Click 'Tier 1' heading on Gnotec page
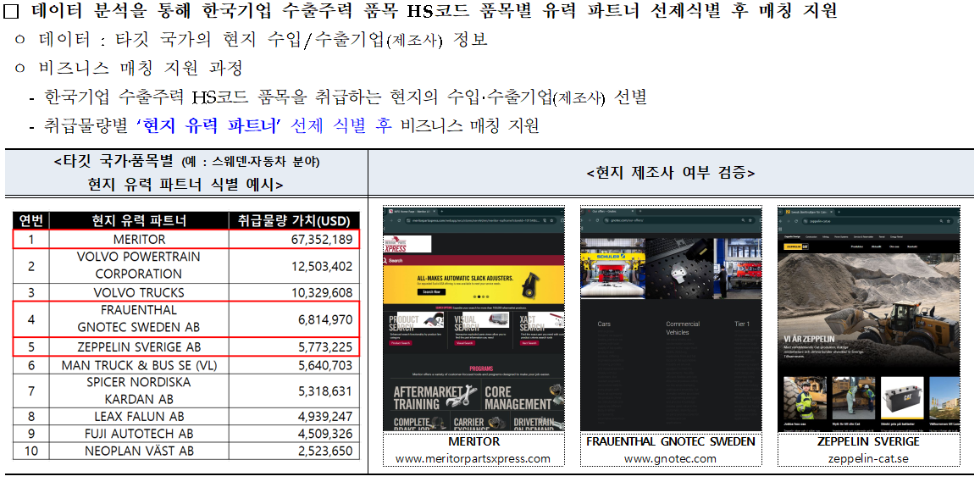The height and width of the screenshot is (482, 980). (742, 324)
